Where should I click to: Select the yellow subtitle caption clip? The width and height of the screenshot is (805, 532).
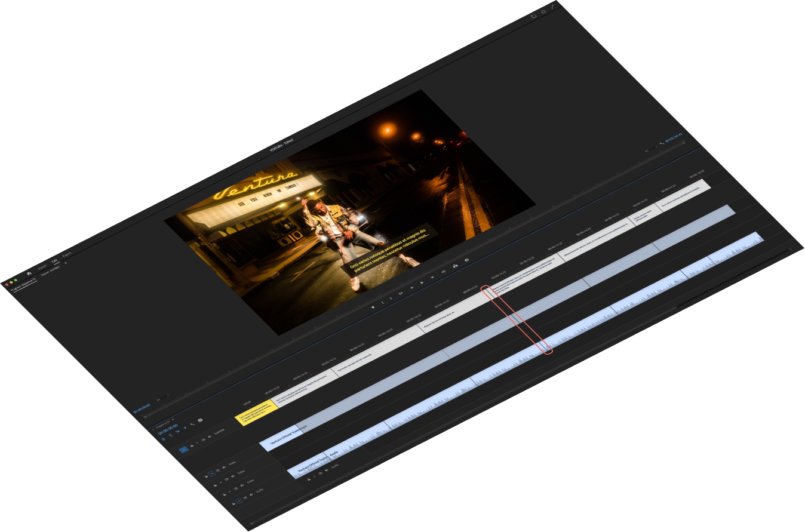click(x=257, y=413)
